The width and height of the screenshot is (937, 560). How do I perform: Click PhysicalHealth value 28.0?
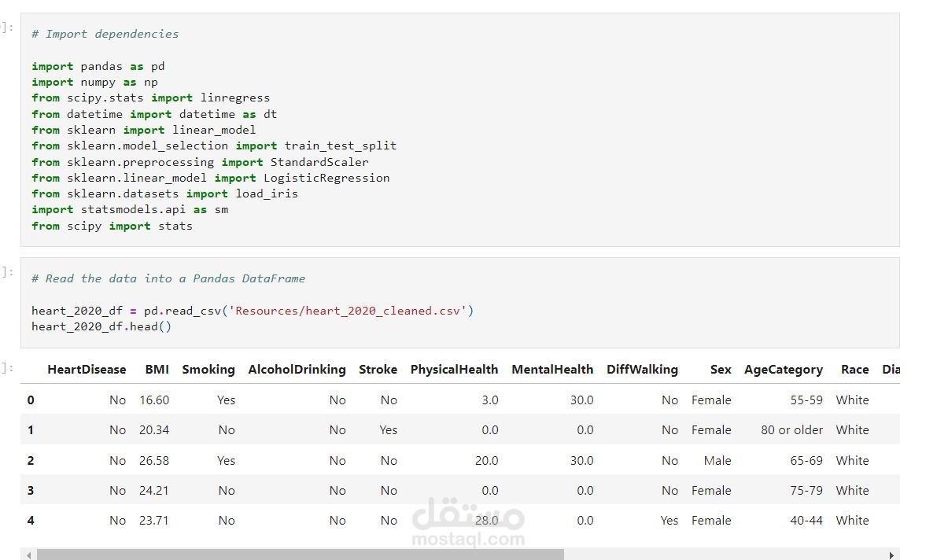click(x=486, y=520)
